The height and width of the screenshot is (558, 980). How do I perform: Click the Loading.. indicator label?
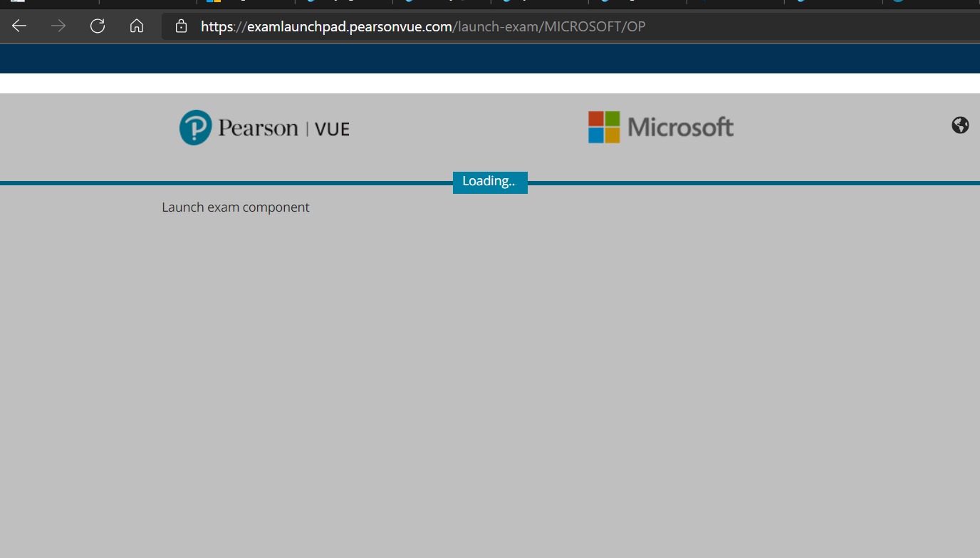[490, 182]
